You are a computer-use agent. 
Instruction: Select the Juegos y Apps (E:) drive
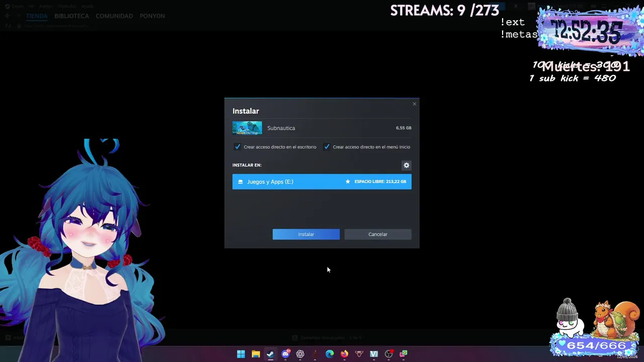tap(322, 182)
